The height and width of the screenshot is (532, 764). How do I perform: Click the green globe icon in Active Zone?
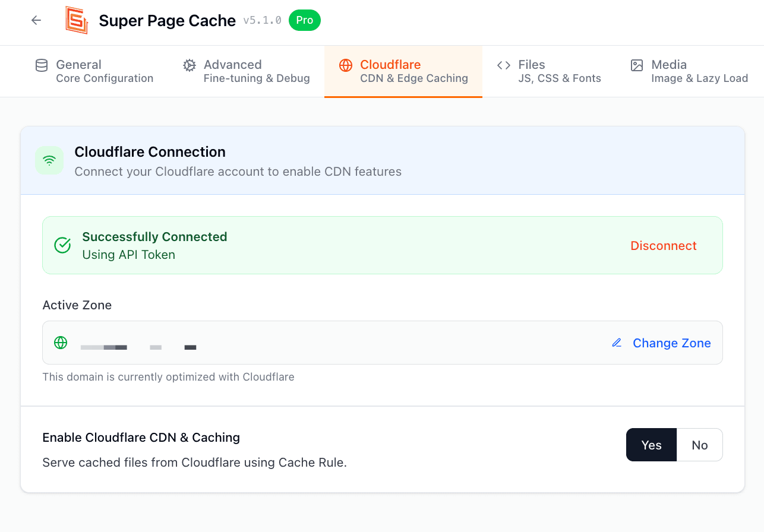(x=61, y=343)
